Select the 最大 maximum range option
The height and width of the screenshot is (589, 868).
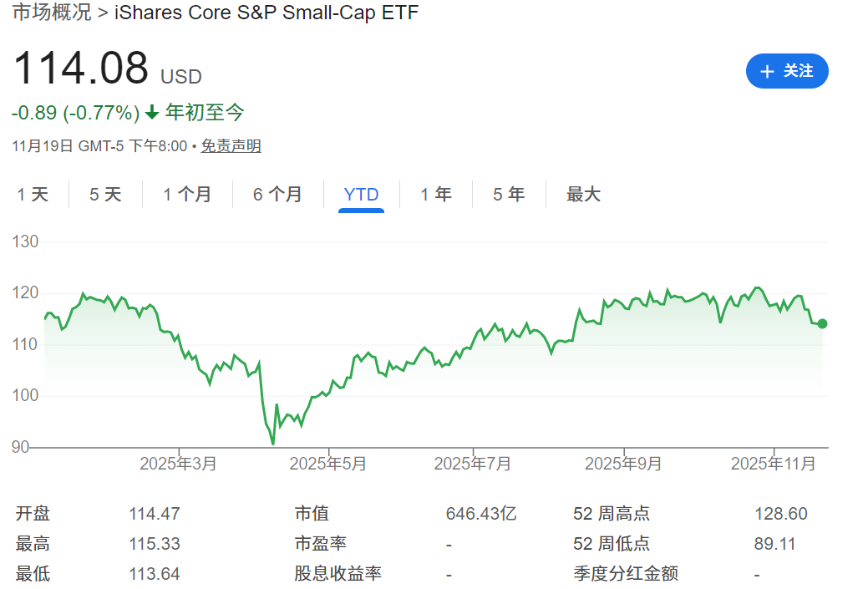click(x=582, y=194)
